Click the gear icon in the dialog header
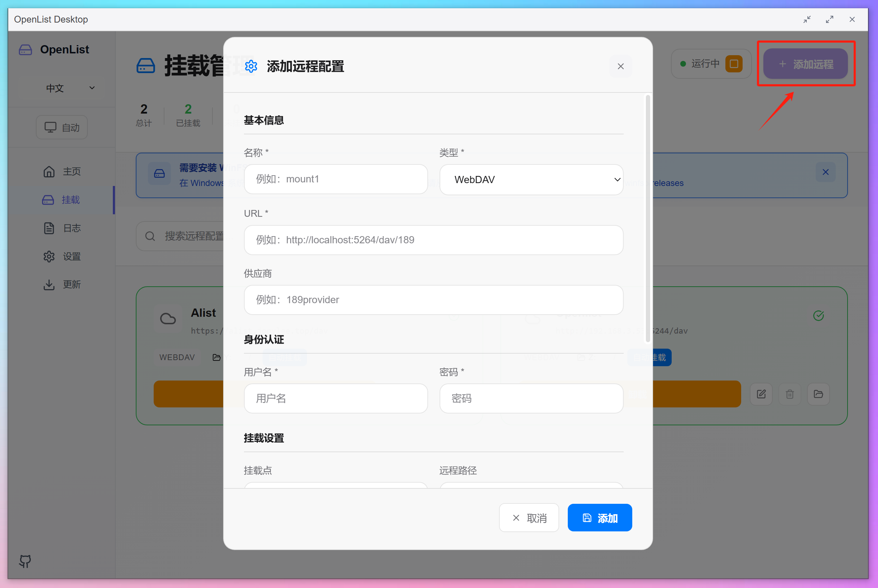 (x=251, y=66)
